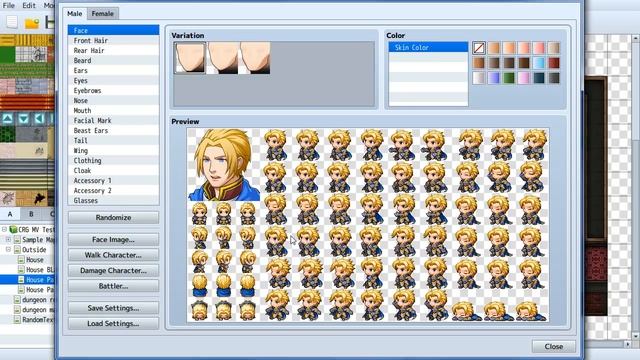Open the Face Image... export

click(x=113, y=240)
